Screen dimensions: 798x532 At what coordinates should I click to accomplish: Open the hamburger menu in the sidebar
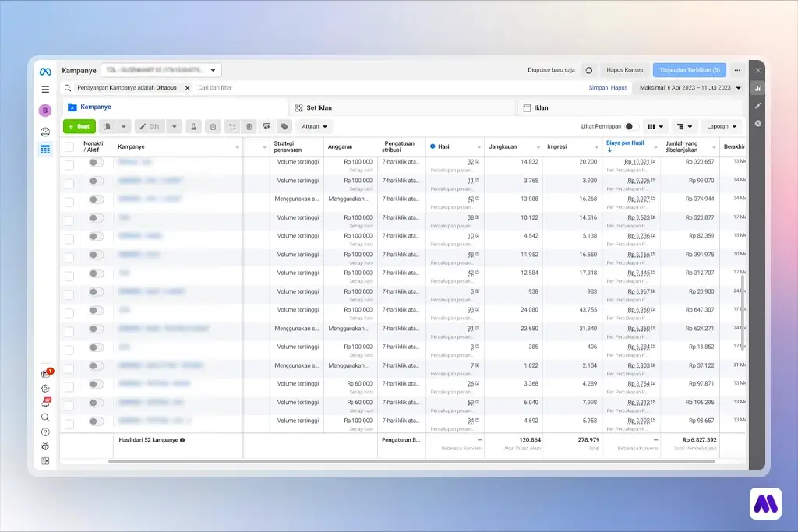(45, 90)
